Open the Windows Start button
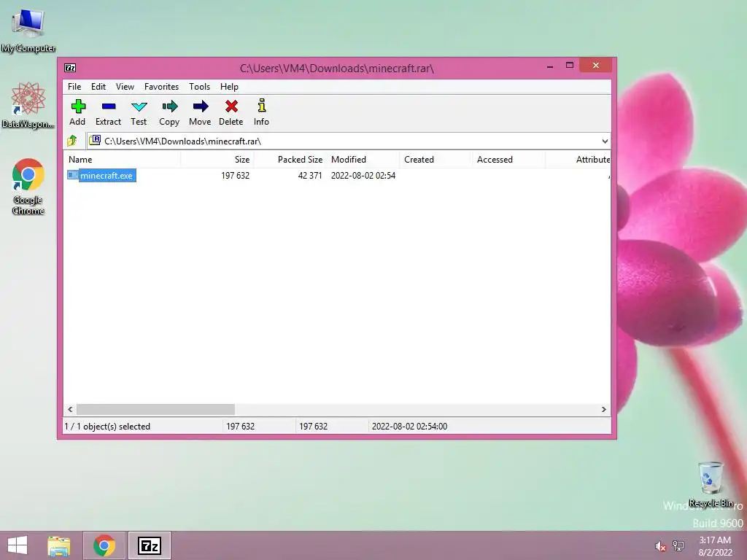 pyautogui.click(x=18, y=545)
